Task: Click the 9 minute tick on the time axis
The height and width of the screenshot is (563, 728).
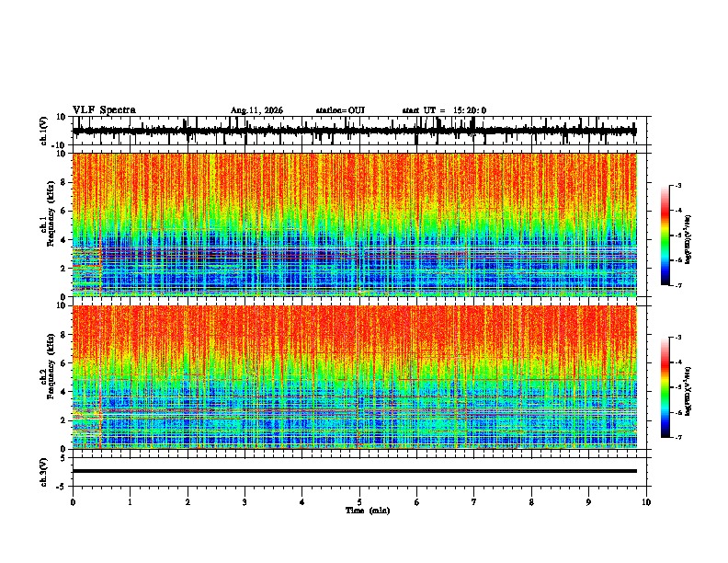Action: pos(588,502)
